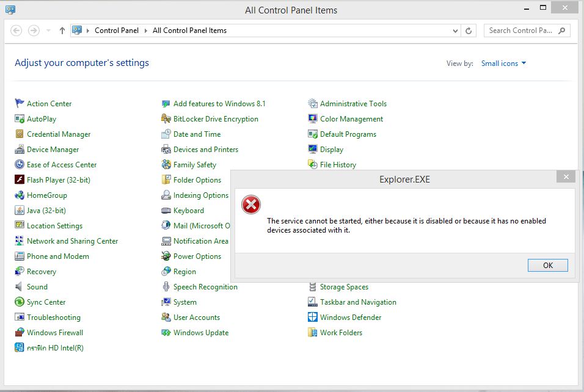Open Add features to Windows 8.1
Viewport: 584px width, 392px height.
pyautogui.click(x=219, y=103)
